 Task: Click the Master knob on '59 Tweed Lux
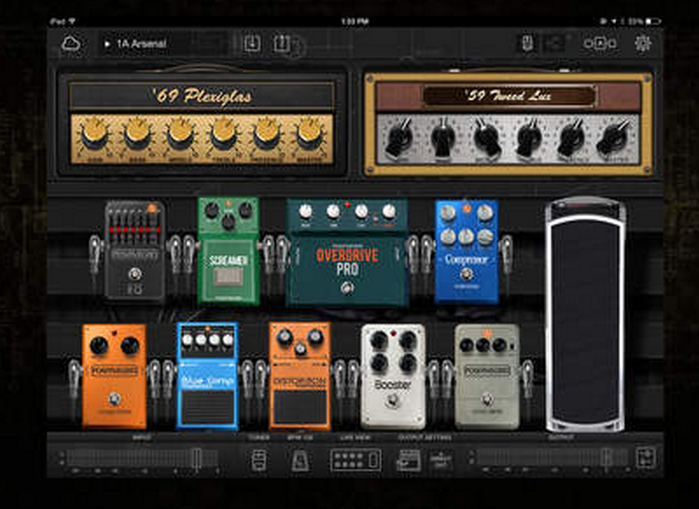[x=614, y=137]
